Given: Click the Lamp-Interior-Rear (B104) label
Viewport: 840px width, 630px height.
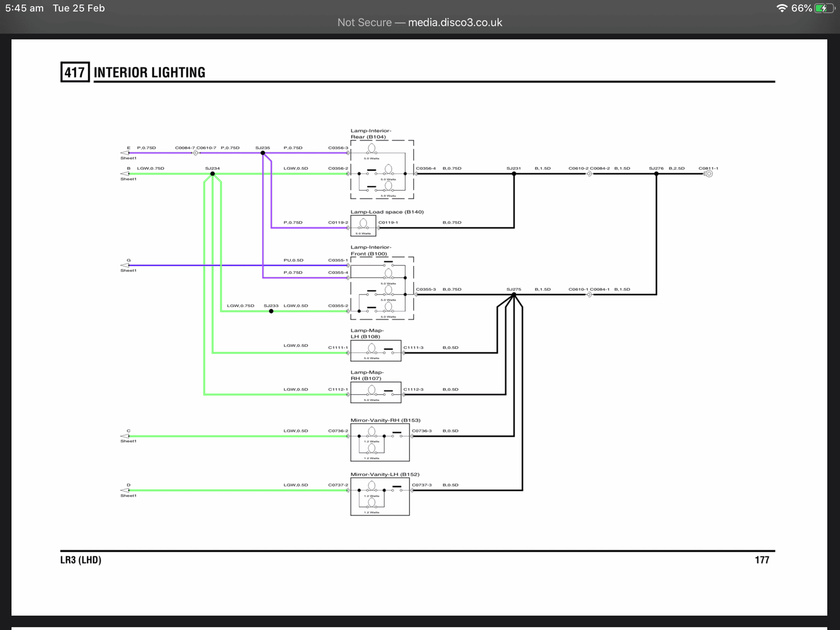Looking at the screenshot, I should [x=371, y=134].
